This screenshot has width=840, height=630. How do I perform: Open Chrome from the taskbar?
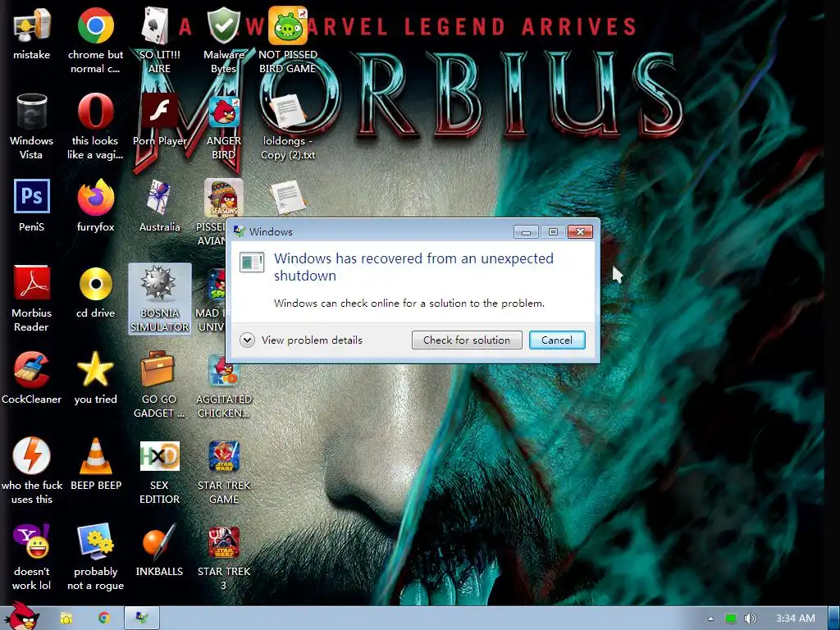tap(104, 619)
